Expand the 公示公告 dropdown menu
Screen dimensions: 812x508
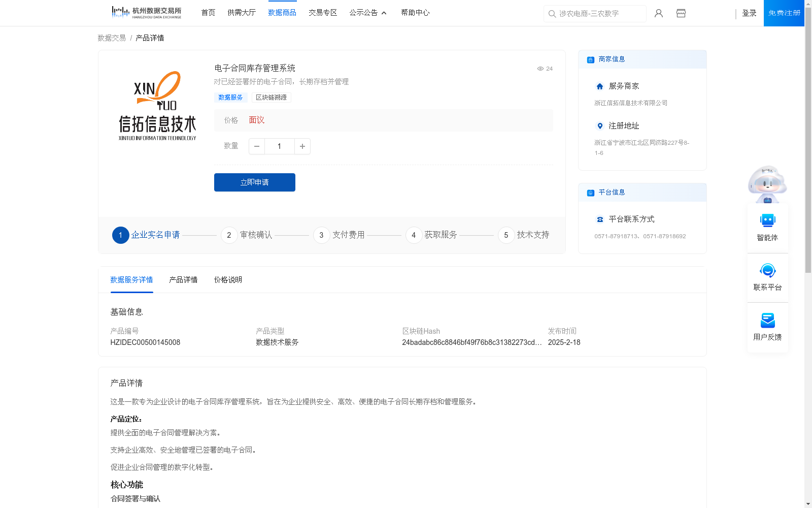[368, 13]
